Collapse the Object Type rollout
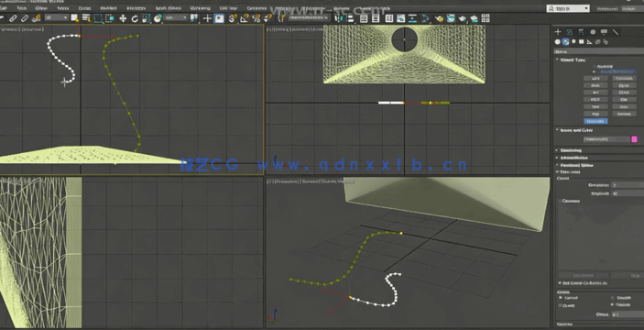 (x=573, y=60)
